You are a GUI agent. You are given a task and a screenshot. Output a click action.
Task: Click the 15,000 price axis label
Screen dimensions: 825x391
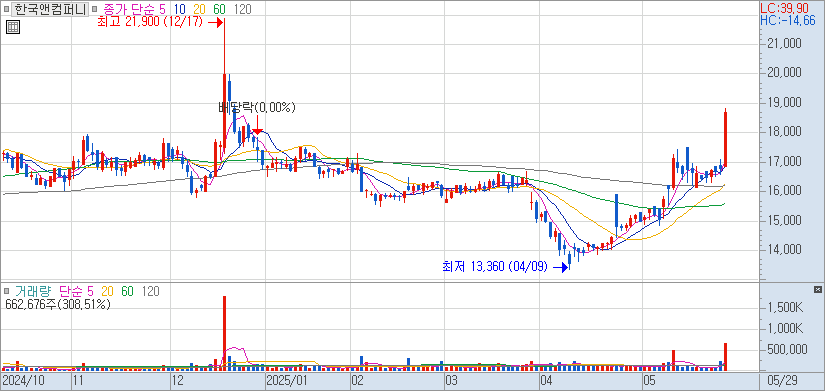[784, 220]
